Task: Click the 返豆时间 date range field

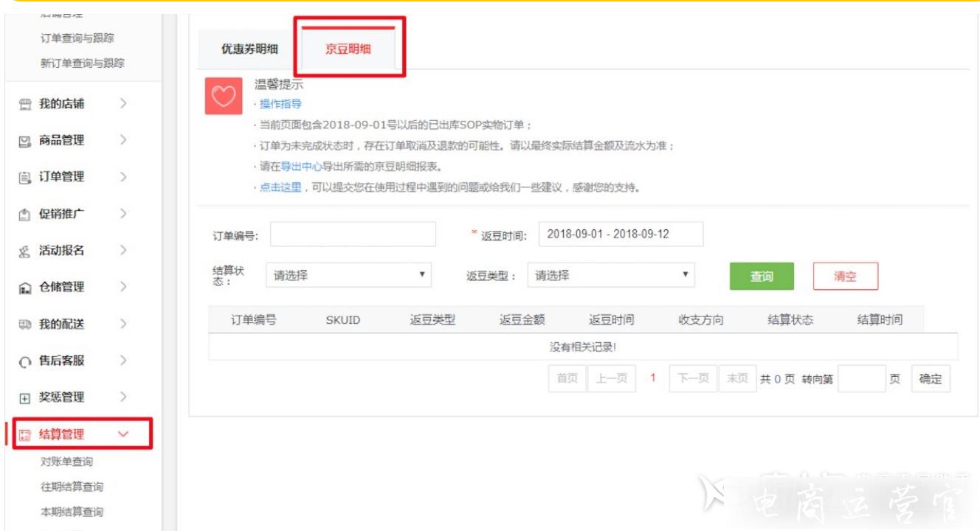Action: [621, 235]
